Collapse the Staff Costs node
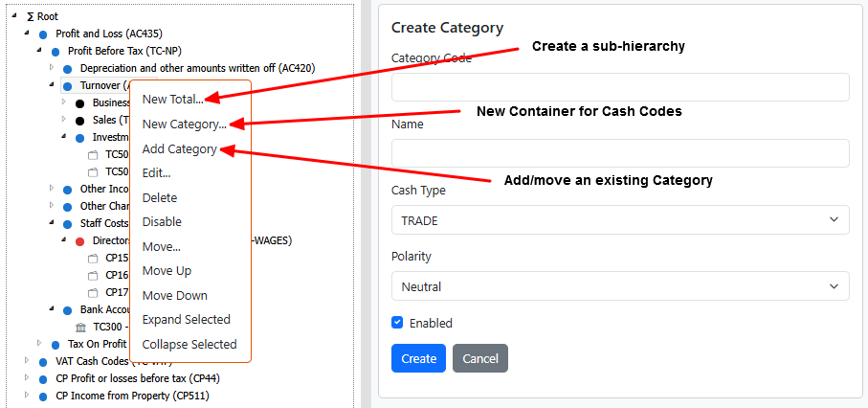Image resolution: width=868 pixels, height=408 pixels. click(x=52, y=222)
